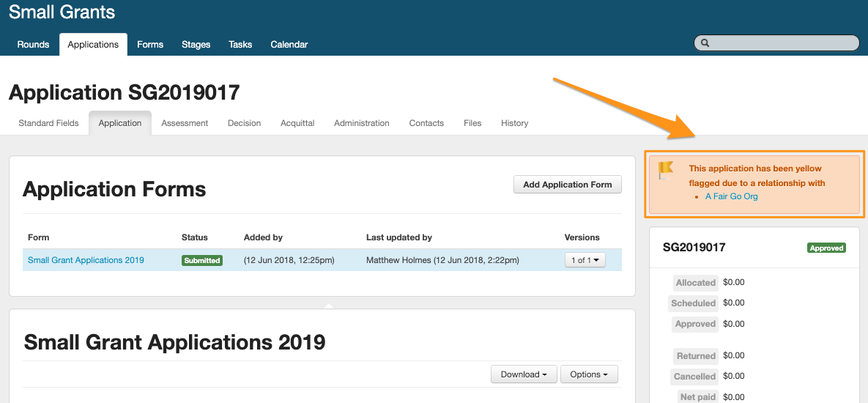Click the yellow flag icon
The height and width of the screenshot is (403, 868).
[x=665, y=170]
